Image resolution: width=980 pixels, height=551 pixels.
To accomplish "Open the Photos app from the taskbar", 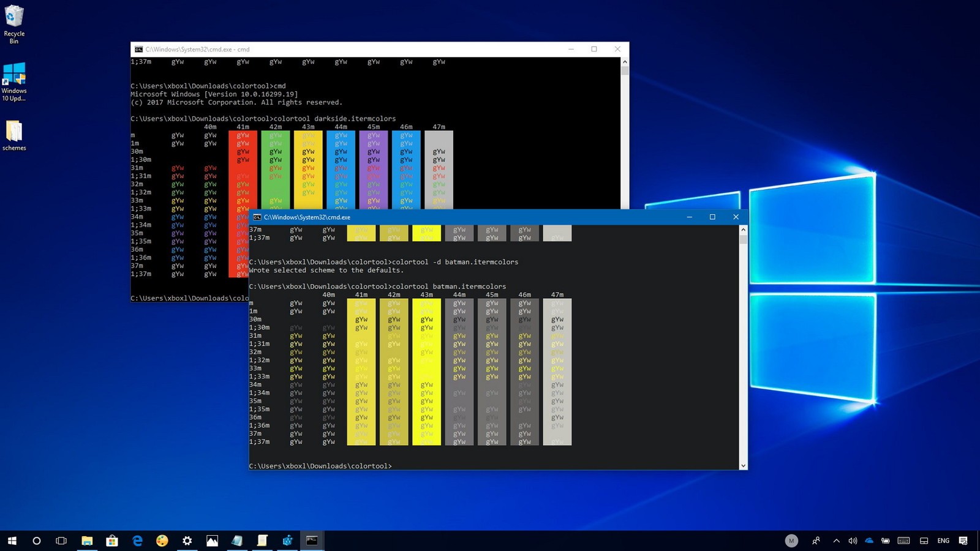I will 212,541.
